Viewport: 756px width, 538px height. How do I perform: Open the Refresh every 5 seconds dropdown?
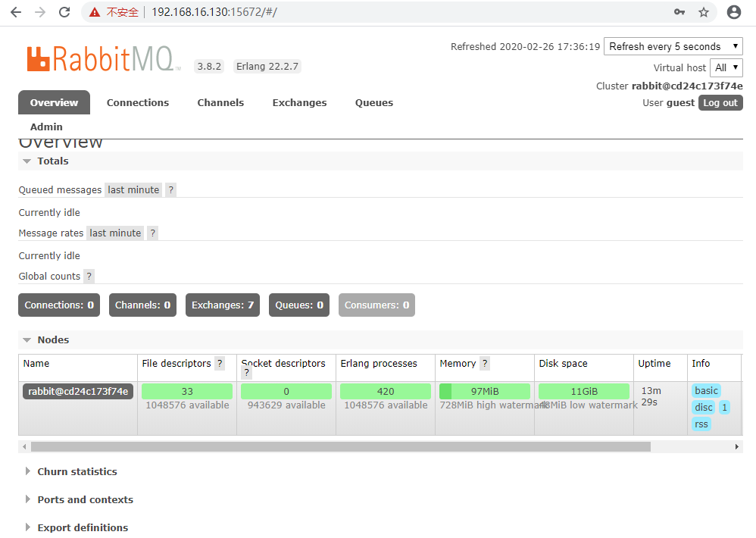(x=673, y=46)
